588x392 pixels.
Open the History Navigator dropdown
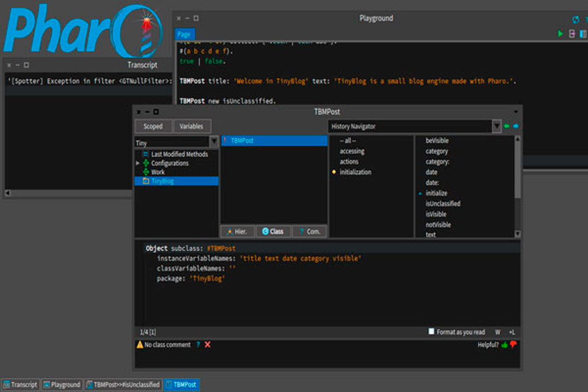(496, 126)
